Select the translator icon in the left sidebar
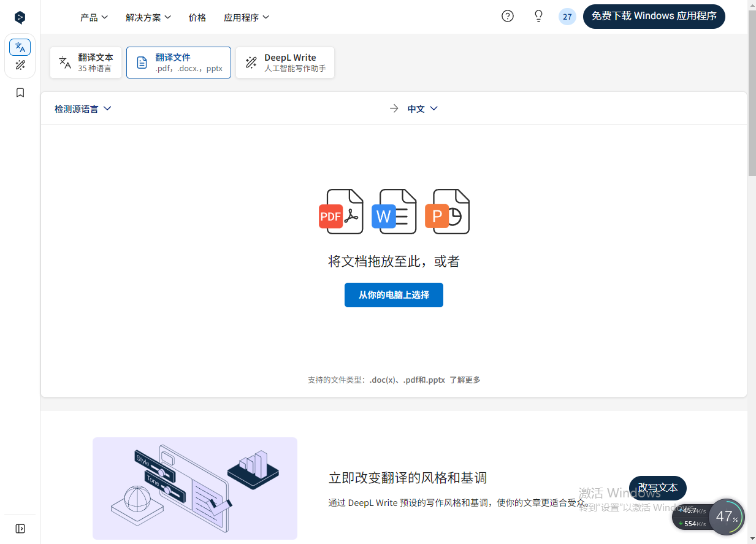The width and height of the screenshot is (756, 544). click(20, 47)
